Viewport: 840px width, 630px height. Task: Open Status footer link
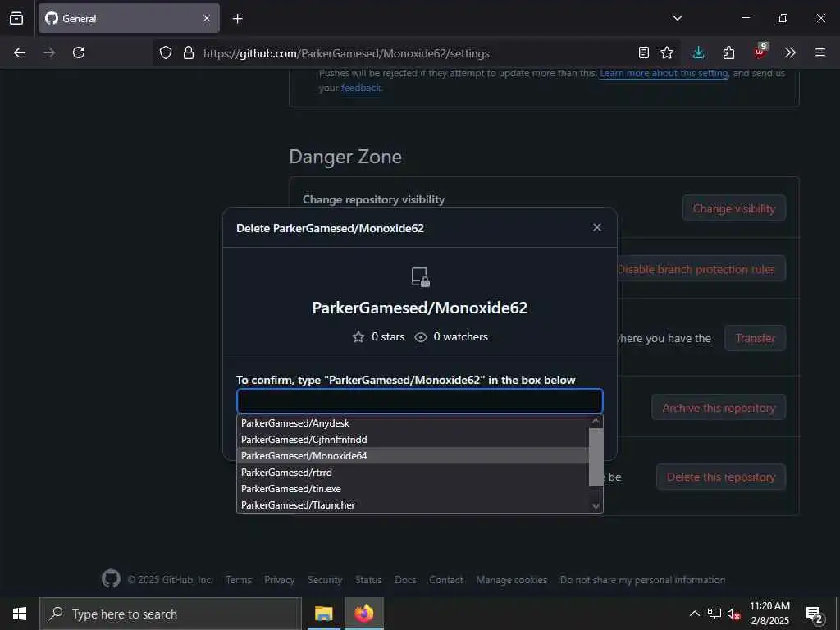click(368, 580)
